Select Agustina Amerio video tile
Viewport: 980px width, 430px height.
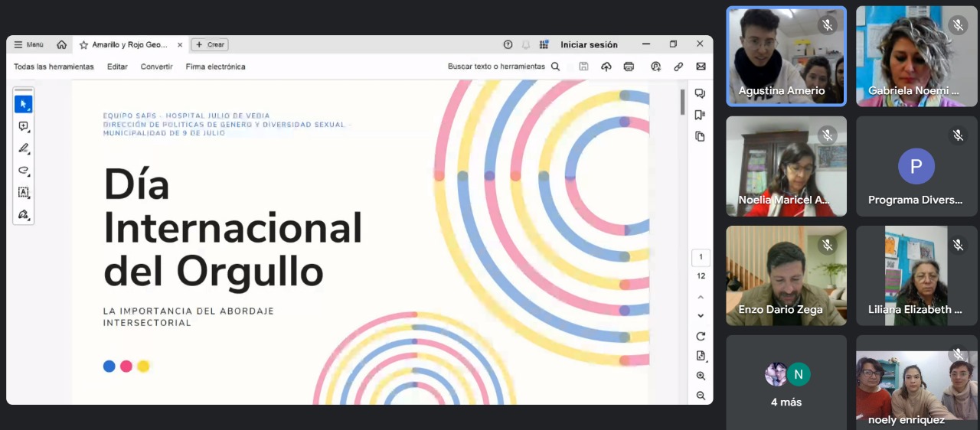(786, 56)
